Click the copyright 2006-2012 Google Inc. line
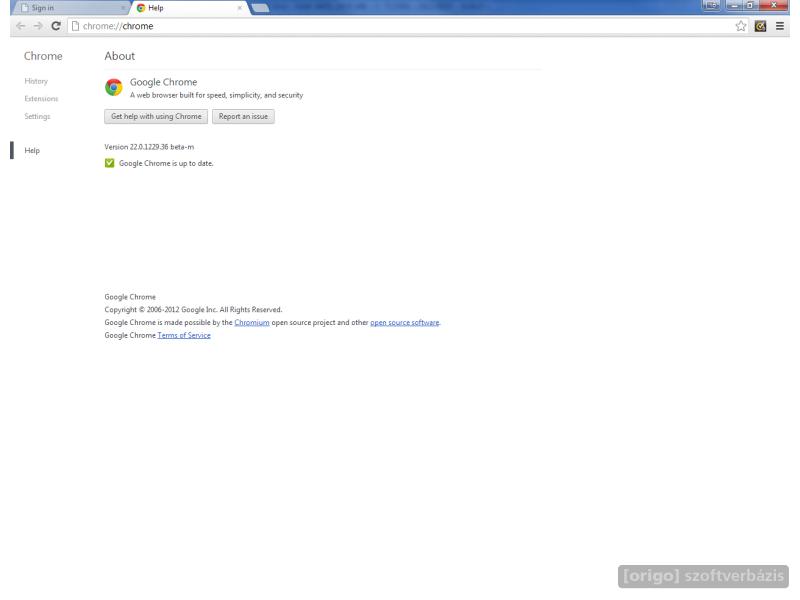Screen dimensions: 800x600 coord(193,310)
